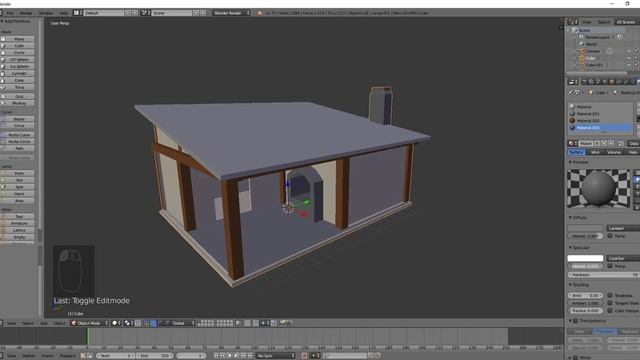Toggle visibility of Cube.001 in the outliner

pyautogui.click(x=629, y=65)
